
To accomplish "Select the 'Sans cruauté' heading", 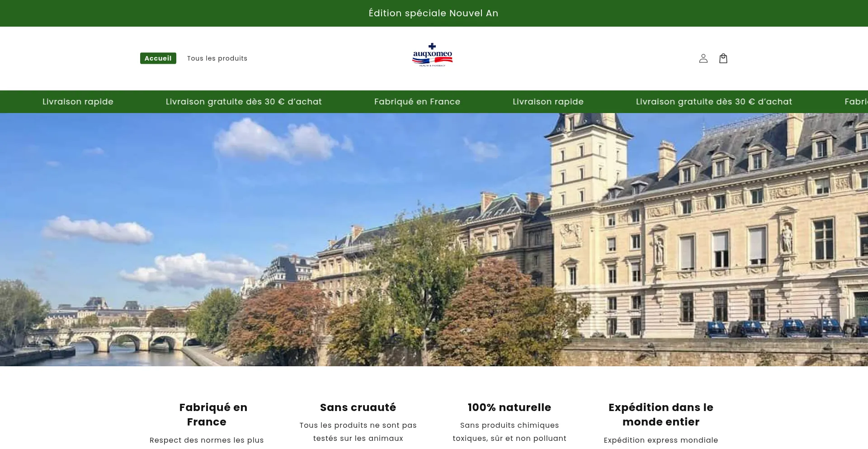I will click(x=358, y=407).
